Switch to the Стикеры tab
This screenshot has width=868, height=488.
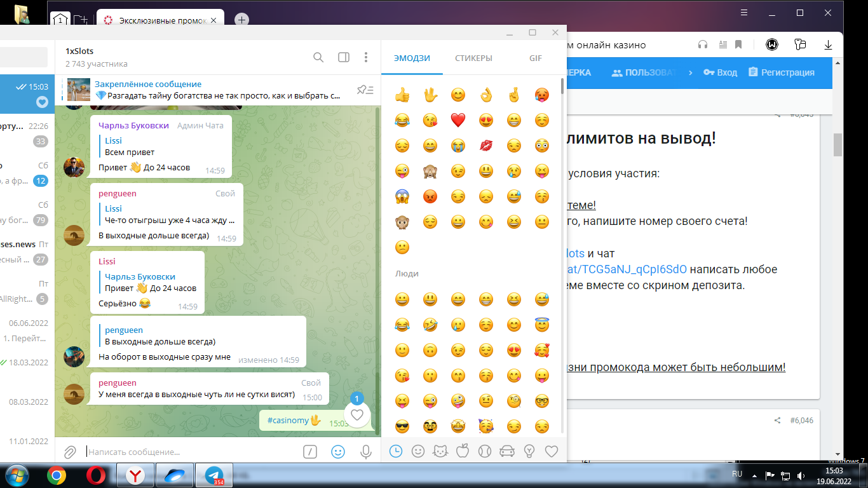click(473, 58)
